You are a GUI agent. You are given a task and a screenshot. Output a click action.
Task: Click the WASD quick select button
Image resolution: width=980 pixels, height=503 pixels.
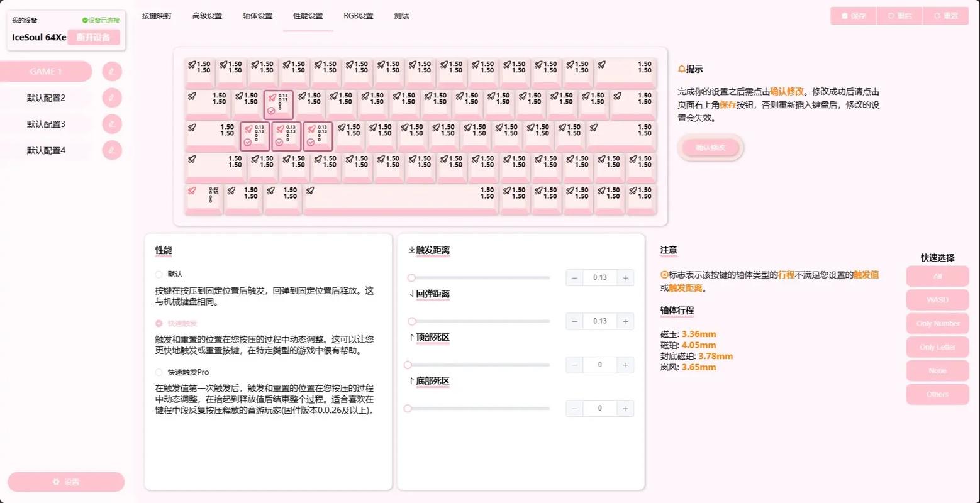click(x=937, y=299)
